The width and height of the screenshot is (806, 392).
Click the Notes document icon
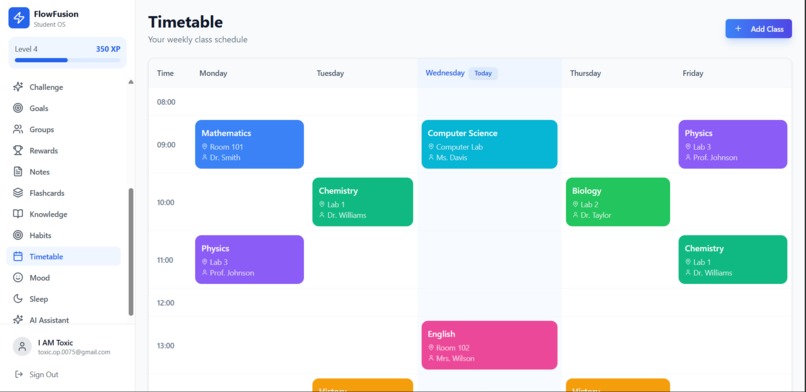click(18, 172)
